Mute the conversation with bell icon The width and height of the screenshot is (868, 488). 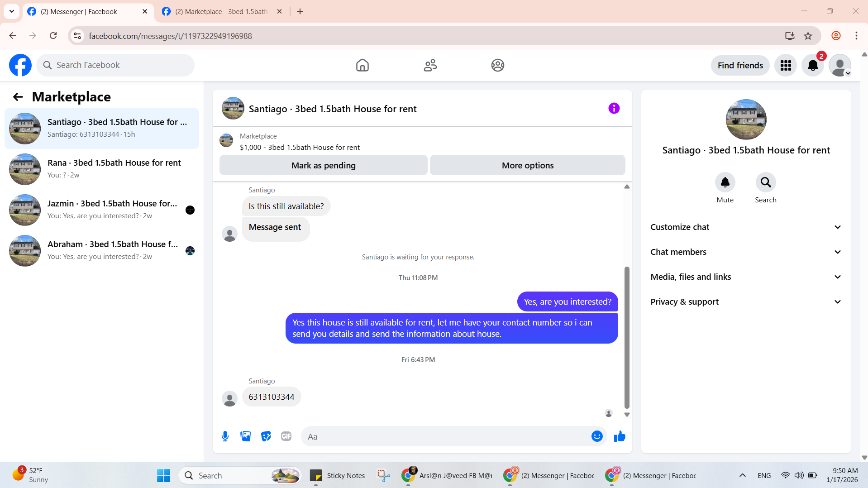725,182
